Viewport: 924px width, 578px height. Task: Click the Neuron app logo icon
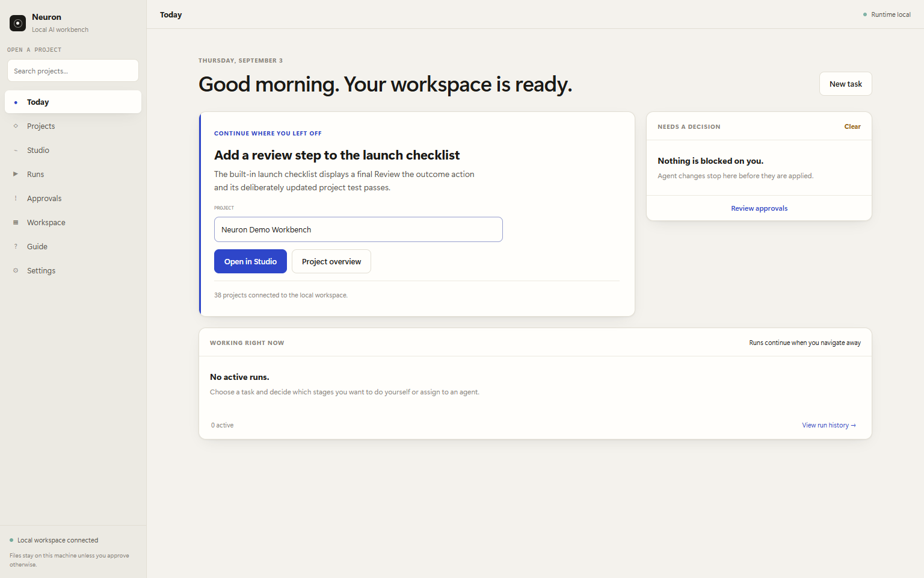[17, 23]
